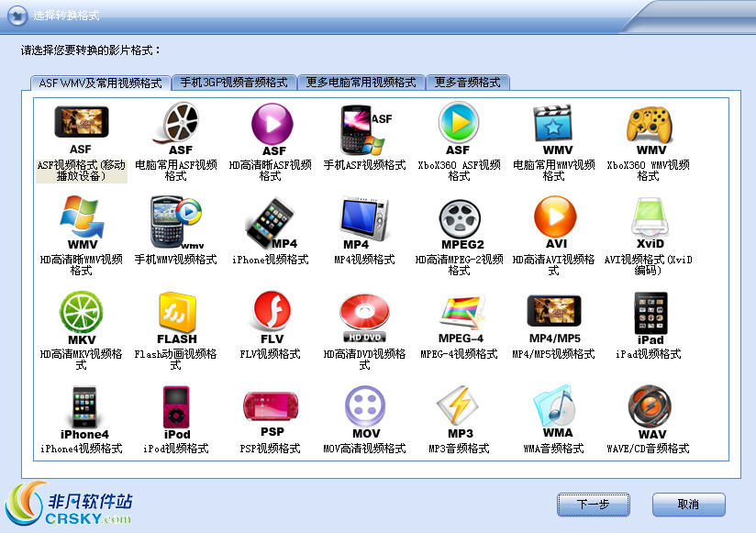Click the 下一步 next button

[x=593, y=505]
